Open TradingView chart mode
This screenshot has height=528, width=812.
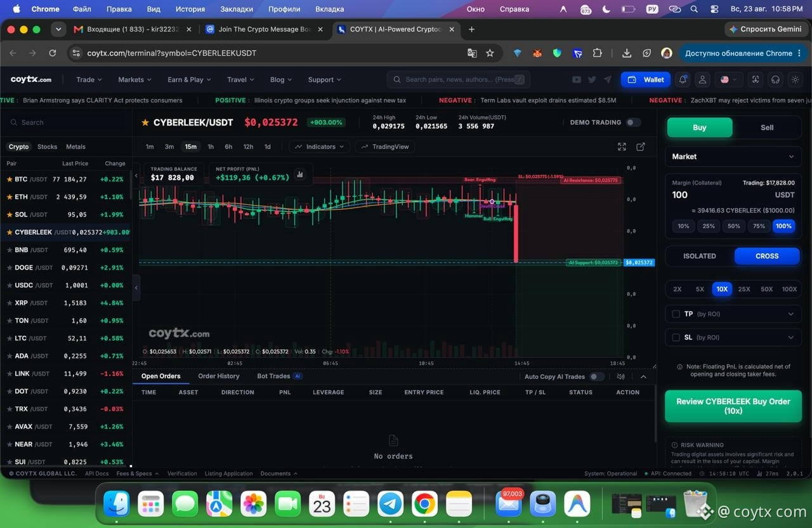pos(385,147)
